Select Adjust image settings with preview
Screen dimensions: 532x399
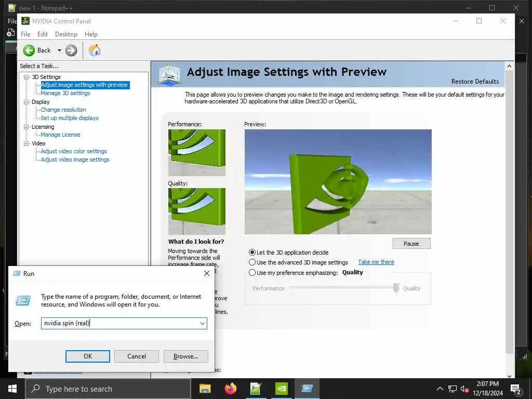(85, 85)
